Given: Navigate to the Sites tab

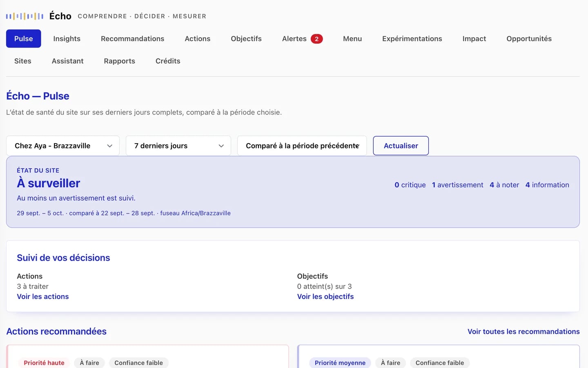Looking at the screenshot, I should 23,61.
